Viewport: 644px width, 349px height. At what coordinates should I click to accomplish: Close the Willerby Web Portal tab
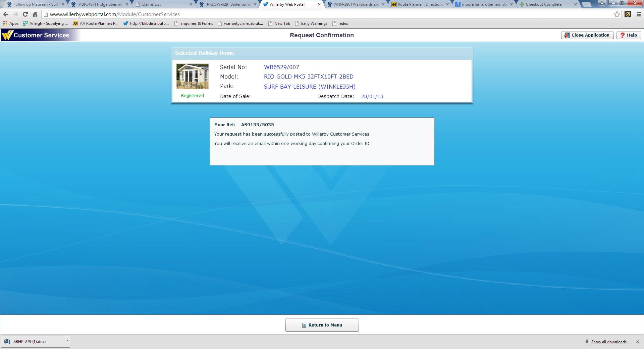click(319, 4)
